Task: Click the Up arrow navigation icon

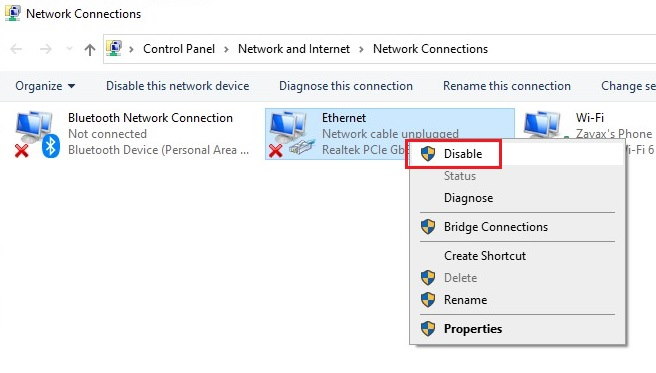Action: point(90,50)
